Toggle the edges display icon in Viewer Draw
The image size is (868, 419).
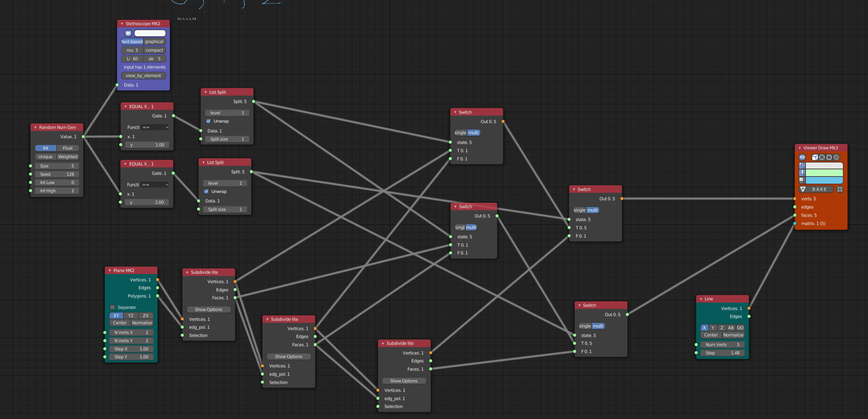tap(802, 173)
